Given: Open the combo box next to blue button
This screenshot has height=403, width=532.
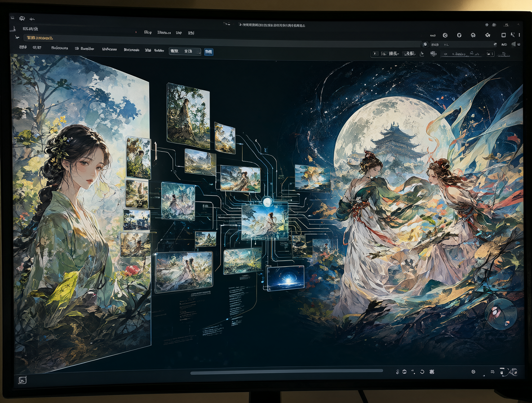Looking at the screenshot, I should point(185,51).
